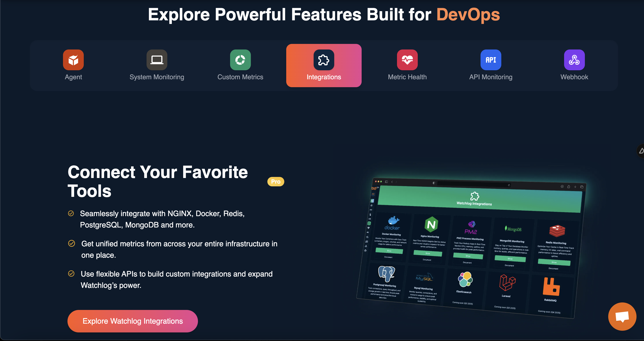This screenshot has width=644, height=341.
Task: Click the orange Agent cube icon
Action: 73,60
